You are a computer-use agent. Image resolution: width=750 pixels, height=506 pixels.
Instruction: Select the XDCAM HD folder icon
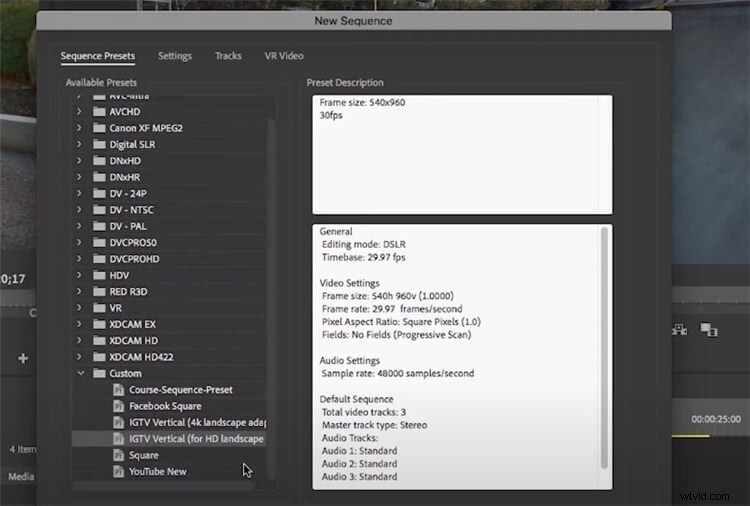pos(99,341)
